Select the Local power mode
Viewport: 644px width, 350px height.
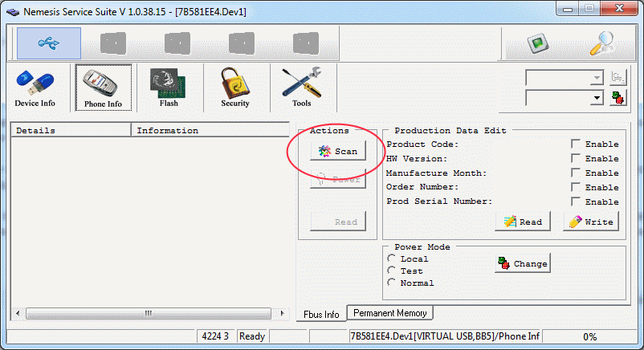391,258
